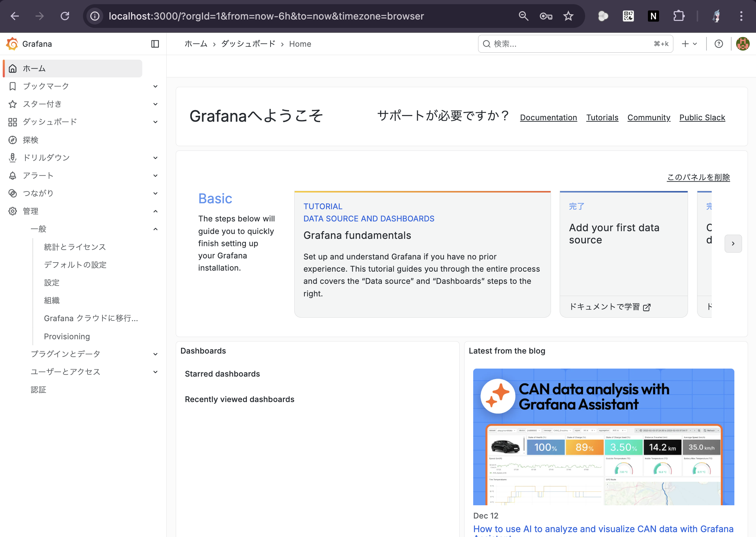Click このパネルを削除 link
Image resolution: width=756 pixels, height=537 pixels.
pos(698,177)
